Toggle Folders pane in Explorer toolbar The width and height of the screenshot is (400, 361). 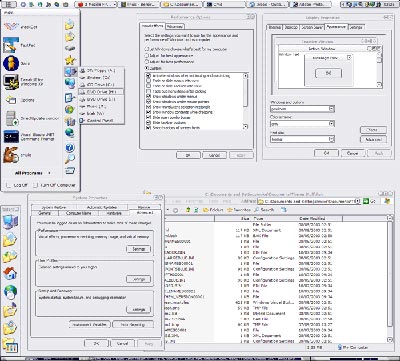point(213,210)
